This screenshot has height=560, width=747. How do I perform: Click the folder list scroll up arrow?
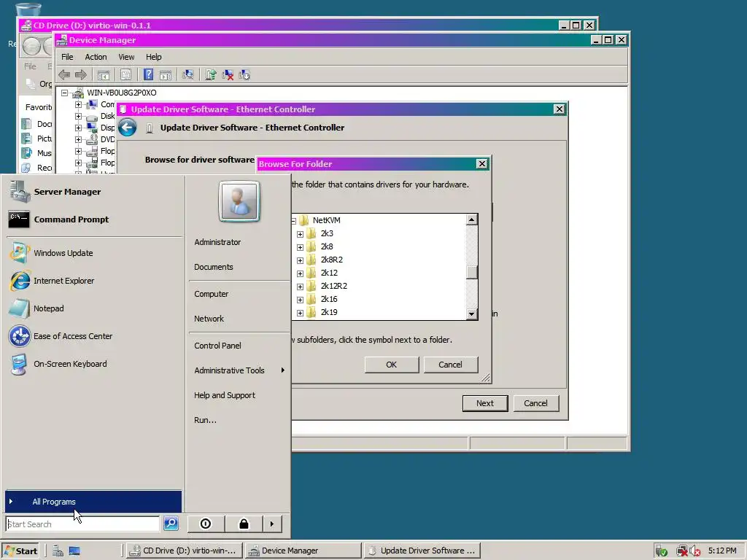pos(472,219)
